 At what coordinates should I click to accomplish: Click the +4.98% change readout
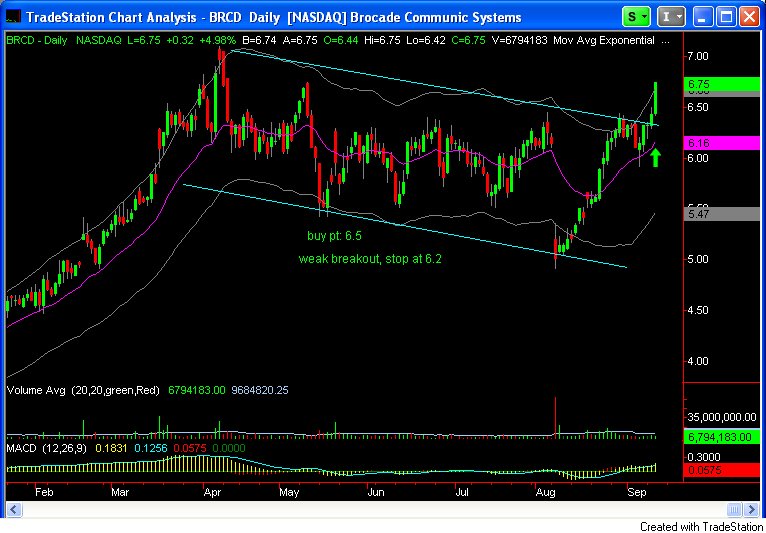[217, 41]
